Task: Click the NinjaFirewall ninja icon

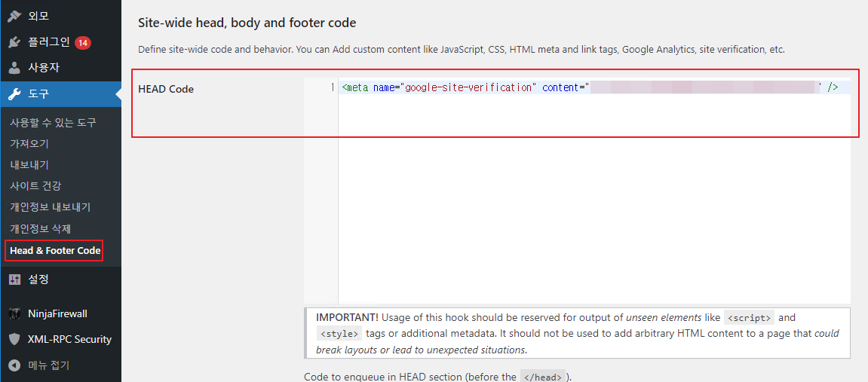Action: click(x=14, y=313)
